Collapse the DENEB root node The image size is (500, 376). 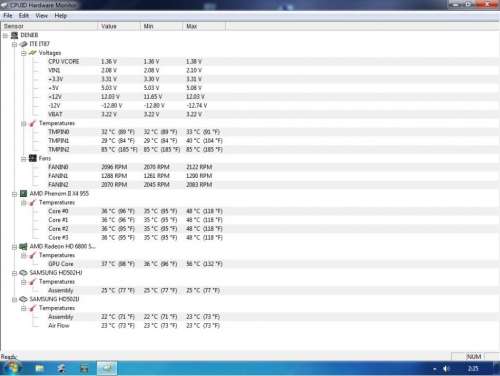point(5,35)
